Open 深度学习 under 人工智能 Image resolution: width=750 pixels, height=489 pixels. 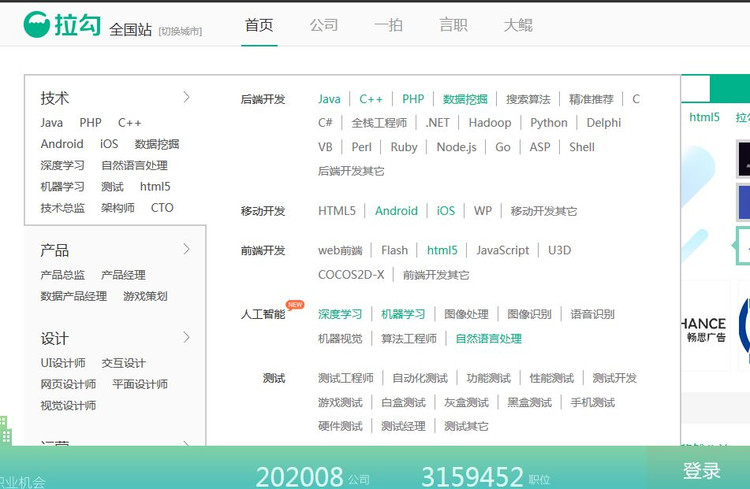tap(340, 314)
